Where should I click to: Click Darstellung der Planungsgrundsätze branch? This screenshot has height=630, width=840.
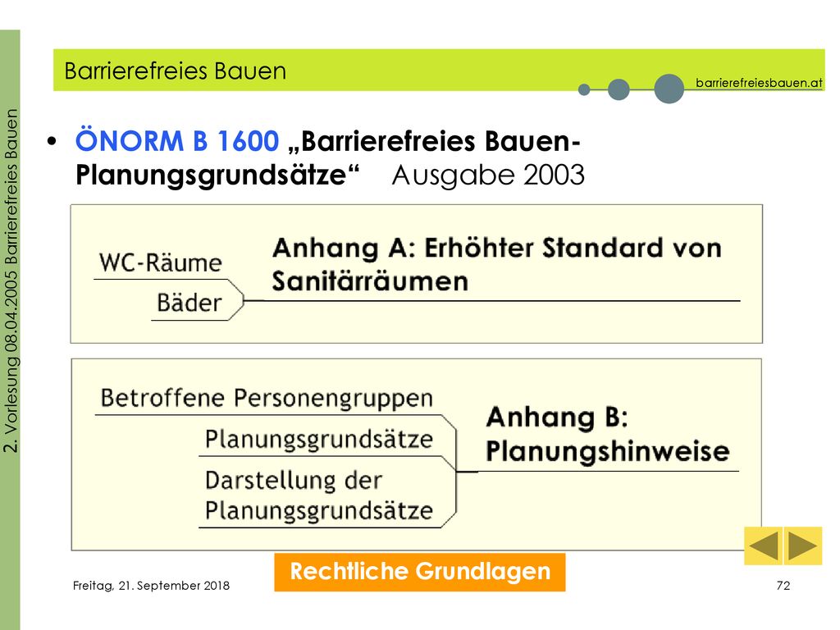pyautogui.click(x=319, y=495)
